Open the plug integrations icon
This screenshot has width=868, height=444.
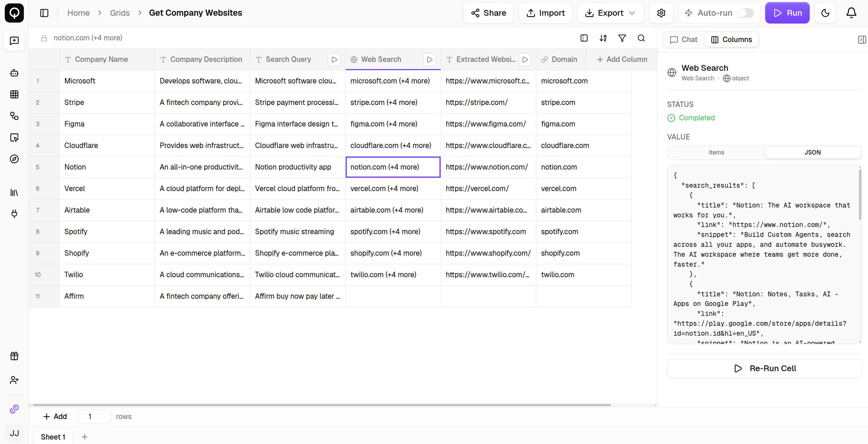pos(14,214)
